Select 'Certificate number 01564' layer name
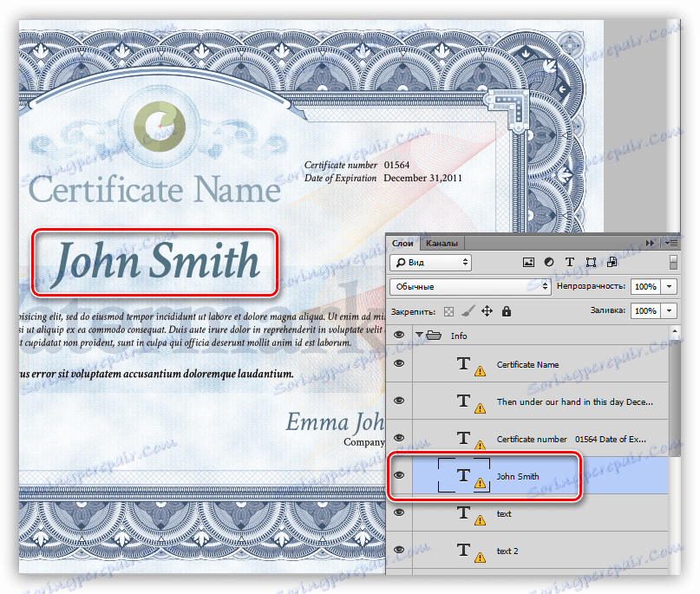The width and height of the screenshot is (700, 594). click(x=572, y=439)
